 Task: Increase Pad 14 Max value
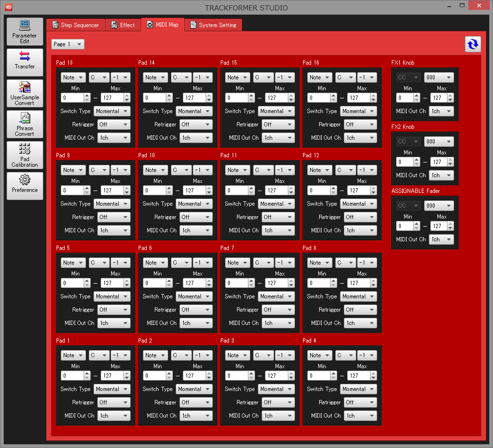click(209, 95)
